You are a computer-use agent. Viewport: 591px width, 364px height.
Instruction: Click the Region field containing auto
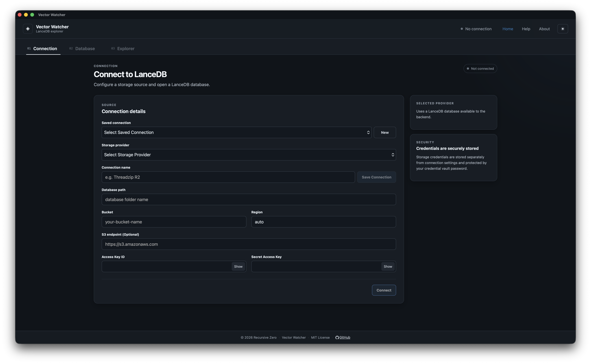click(323, 222)
